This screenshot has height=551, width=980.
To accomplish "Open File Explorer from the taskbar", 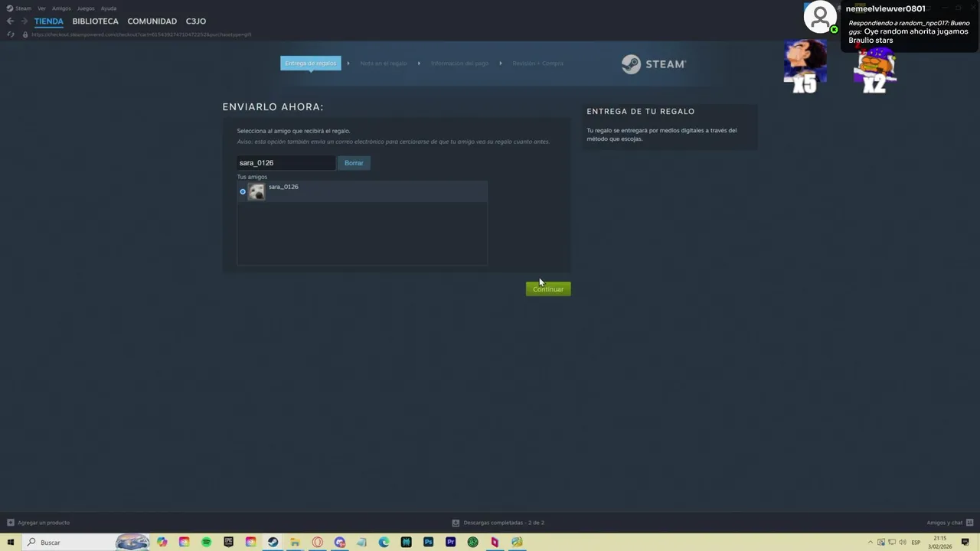I will point(295,542).
